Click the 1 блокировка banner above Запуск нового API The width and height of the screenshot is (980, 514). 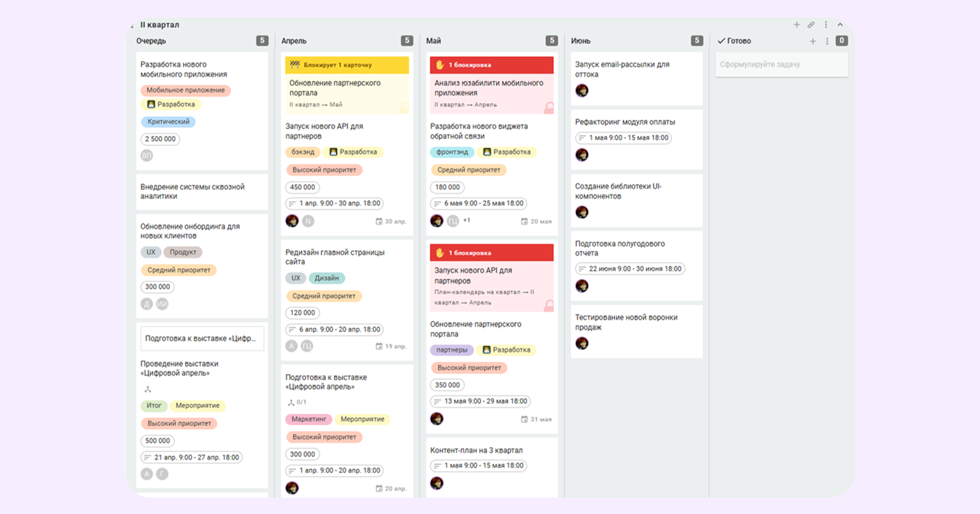pos(491,253)
